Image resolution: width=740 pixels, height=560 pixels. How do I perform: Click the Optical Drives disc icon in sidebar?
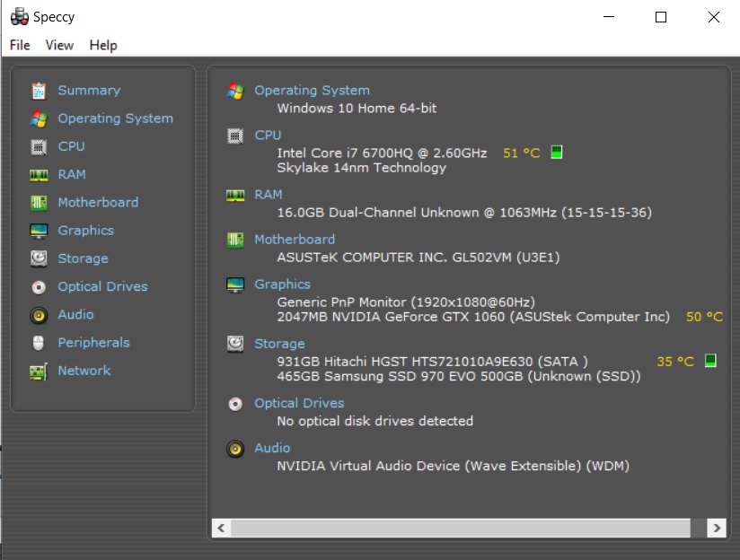(39, 287)
